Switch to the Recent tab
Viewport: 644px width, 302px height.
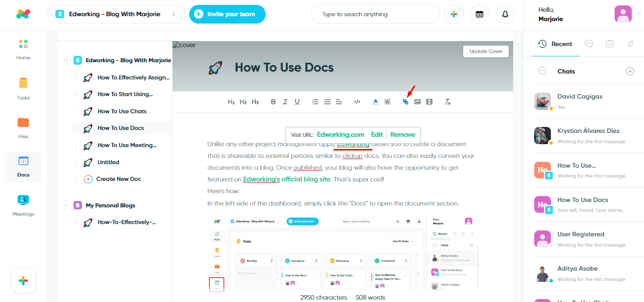(555, 44)
